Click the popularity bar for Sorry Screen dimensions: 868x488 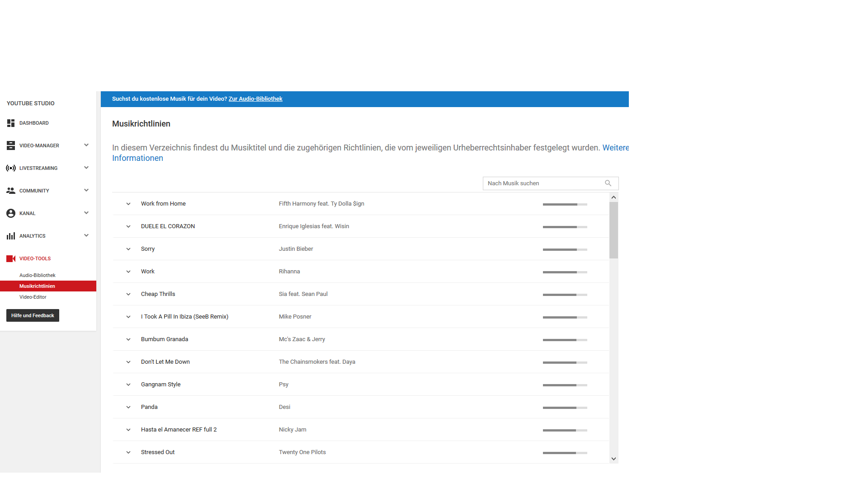tap(565, 249)
